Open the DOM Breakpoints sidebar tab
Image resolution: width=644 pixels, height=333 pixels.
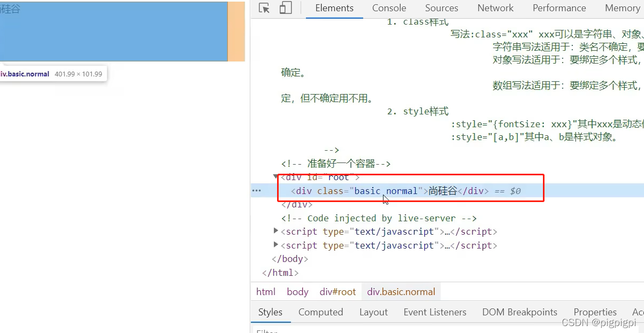[x=519, y=312]
